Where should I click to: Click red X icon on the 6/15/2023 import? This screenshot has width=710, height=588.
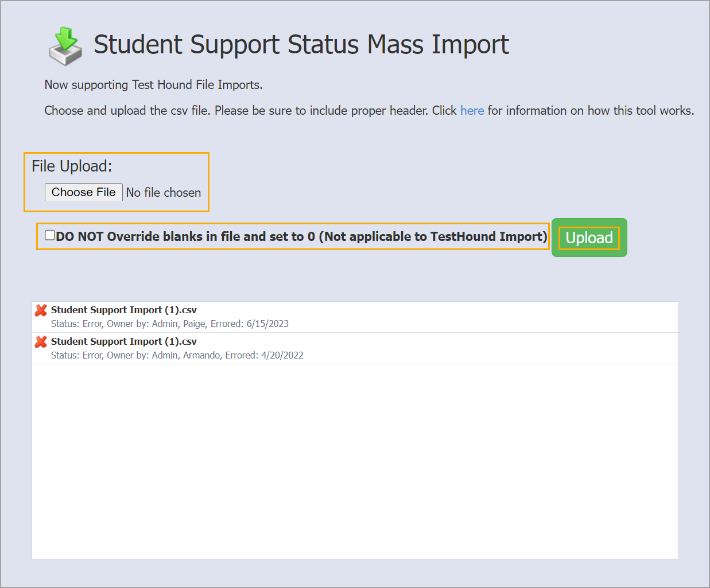(41, 310)
